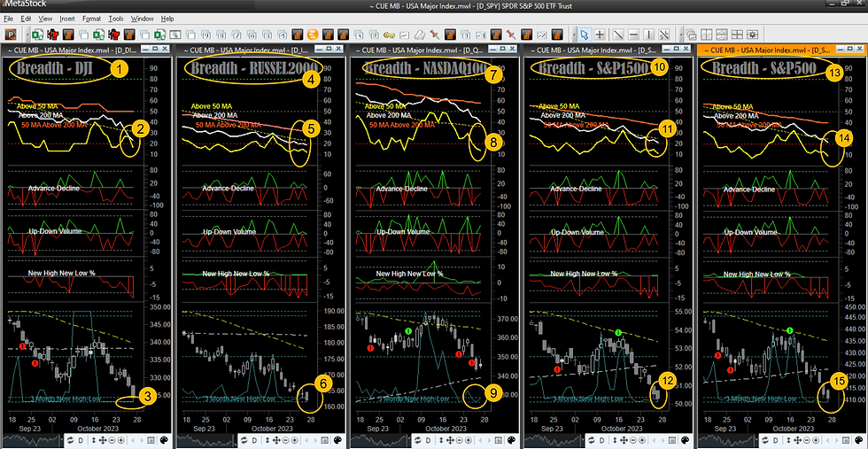
Task: Click 'Up-Down Volume' label in NASDAQ100 window
Action: [402, 232]
